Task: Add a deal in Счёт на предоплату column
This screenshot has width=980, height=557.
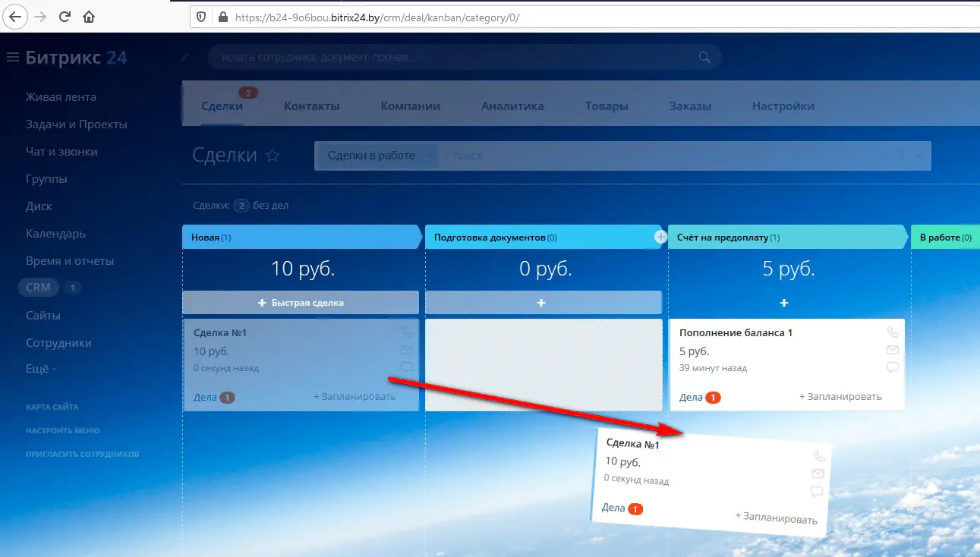Action: [784, 303]
